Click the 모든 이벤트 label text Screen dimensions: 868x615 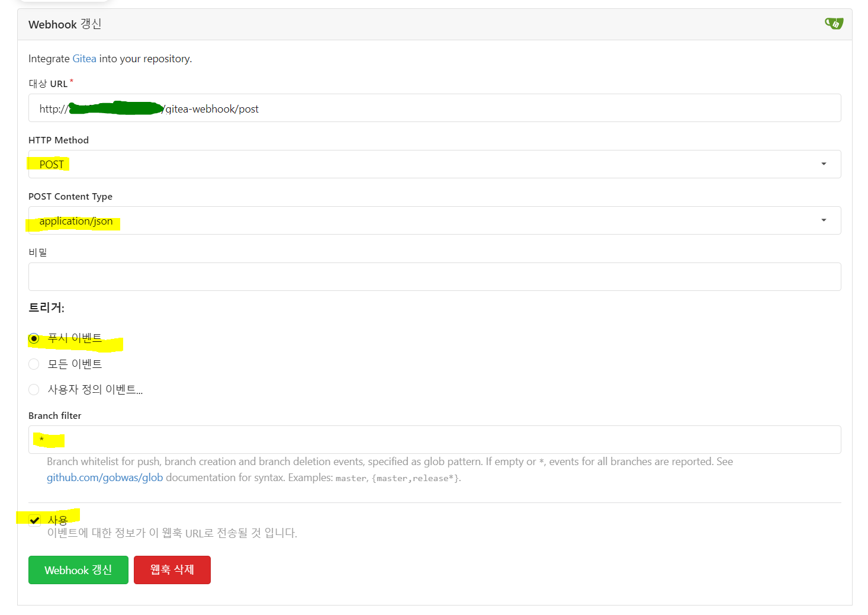click(75, 364)
